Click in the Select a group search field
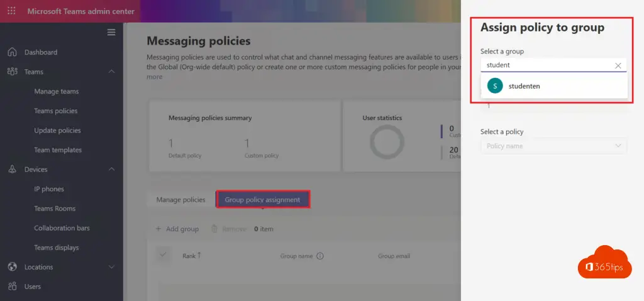The width and height of the screenshot is (644, 301). coord(546,65)
